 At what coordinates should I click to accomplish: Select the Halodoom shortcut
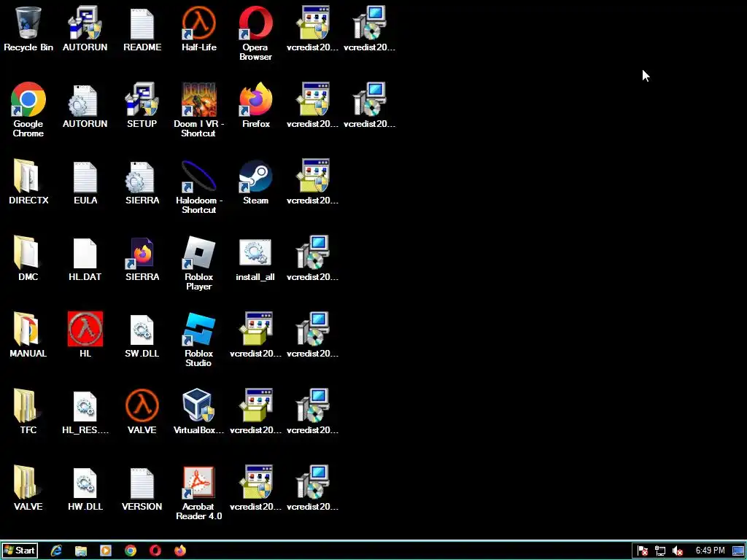click(x=198, y=187)
